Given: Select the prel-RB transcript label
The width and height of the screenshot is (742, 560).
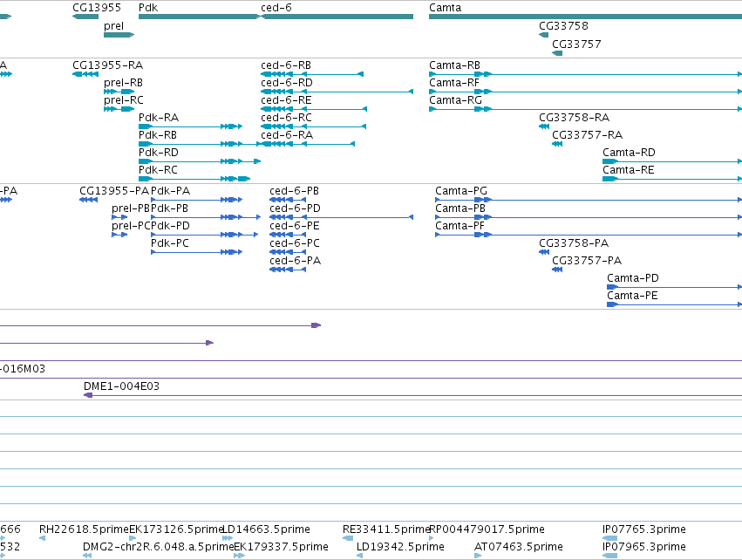Looking at the screenshot, I should coord(123,83).
